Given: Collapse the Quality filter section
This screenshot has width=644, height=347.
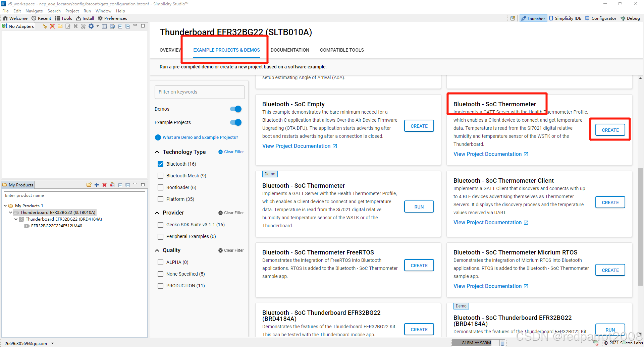Looking at the screenshot, I should 157,250.
